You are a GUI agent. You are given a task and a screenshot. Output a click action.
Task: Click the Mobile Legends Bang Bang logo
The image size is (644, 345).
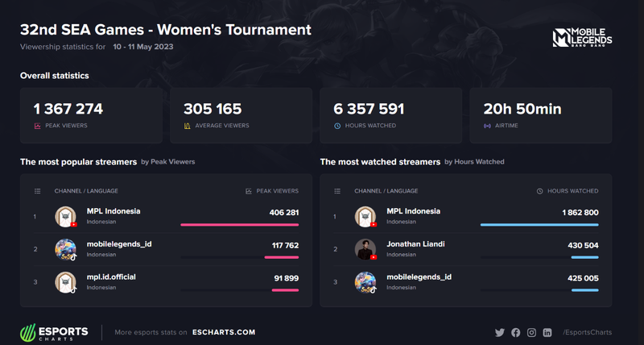pos(582,38)
